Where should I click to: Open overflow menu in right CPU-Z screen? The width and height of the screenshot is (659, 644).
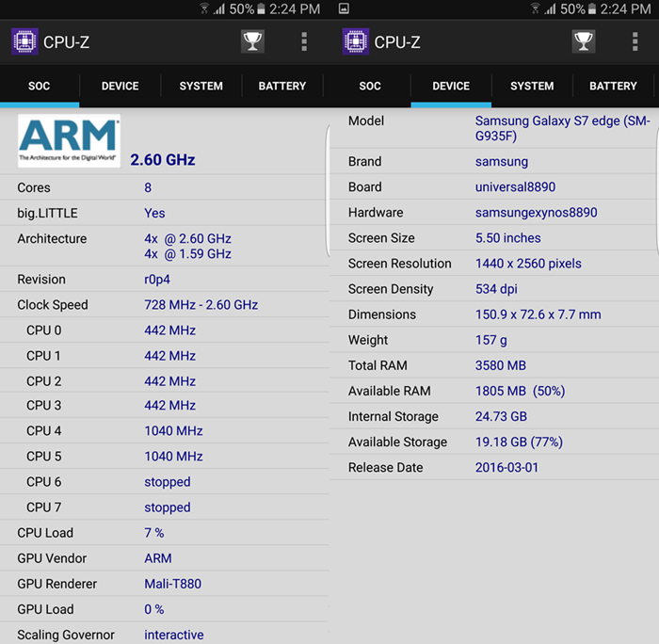[x=635, y=41]
